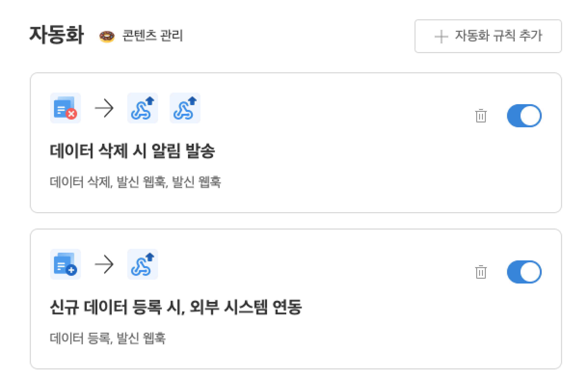Click the second outgoing webhook icon in the top rule
This screenshot has height=379, width=588.
(x=185, y=108)
